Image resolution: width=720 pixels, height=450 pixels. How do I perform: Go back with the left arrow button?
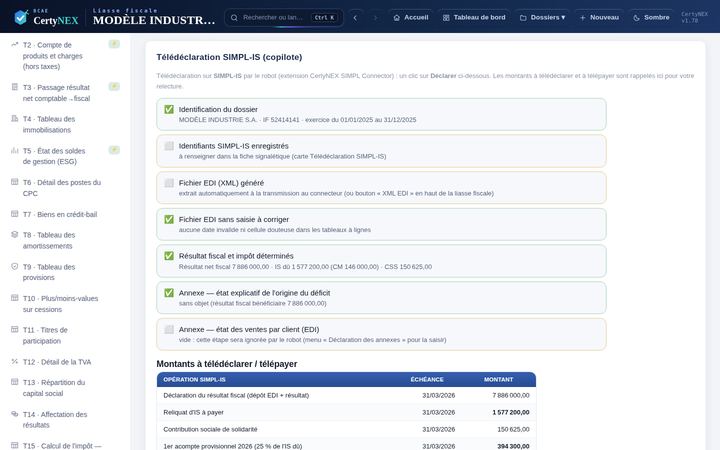pyautogui.click(x=355, y=17)
